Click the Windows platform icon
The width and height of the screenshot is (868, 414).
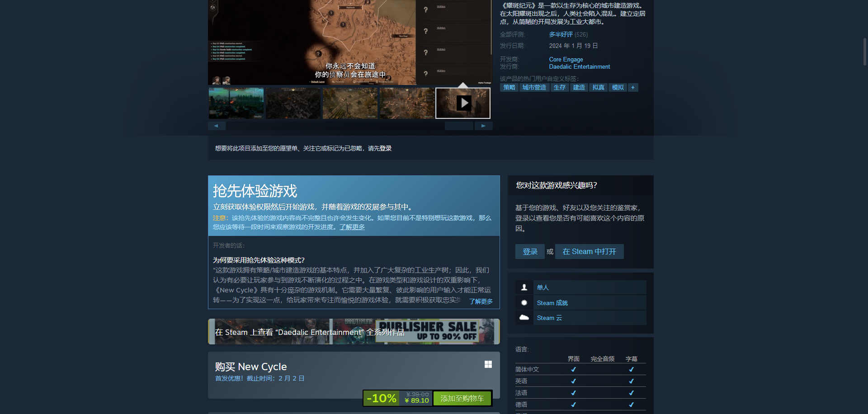tap(488, 364)
